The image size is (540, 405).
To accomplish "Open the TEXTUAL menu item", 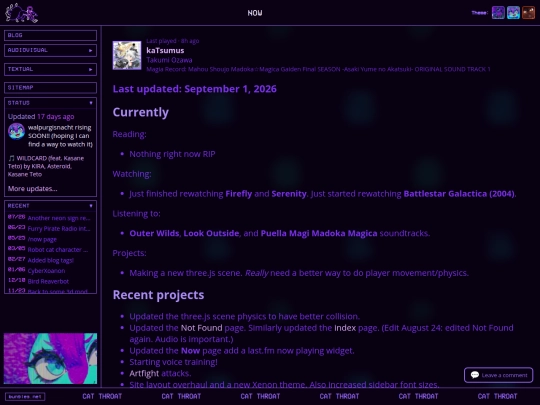I will coord(50,69).
